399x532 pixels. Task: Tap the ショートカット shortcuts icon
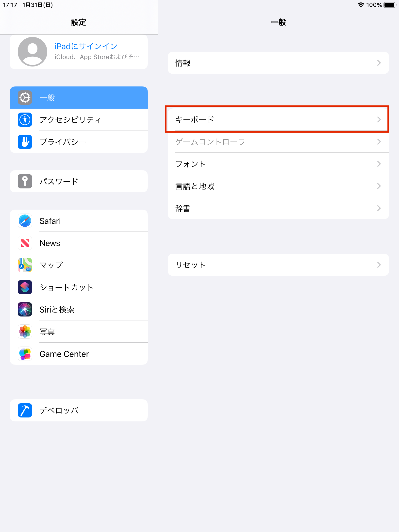pyautogui.click(x=25, y=287)
